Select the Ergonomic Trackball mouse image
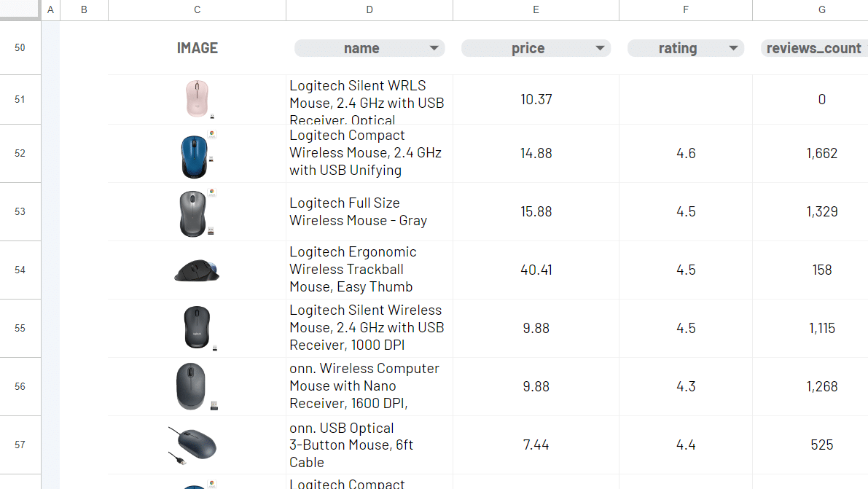868x489 pixels. click(x=197, y=270)
